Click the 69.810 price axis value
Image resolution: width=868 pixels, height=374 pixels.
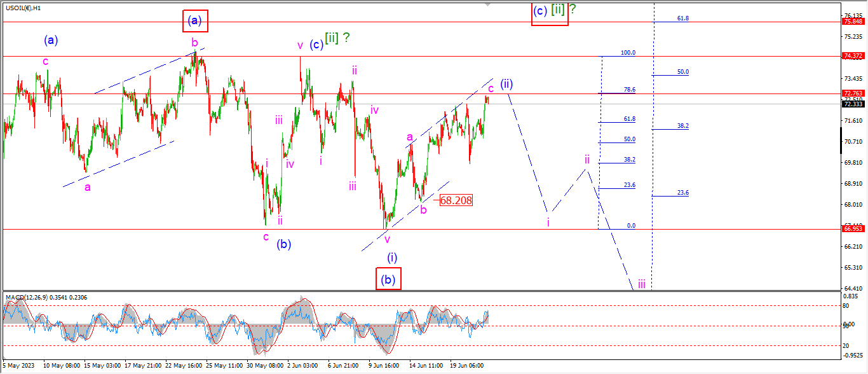pyautogui.click(x=854, y=162)
